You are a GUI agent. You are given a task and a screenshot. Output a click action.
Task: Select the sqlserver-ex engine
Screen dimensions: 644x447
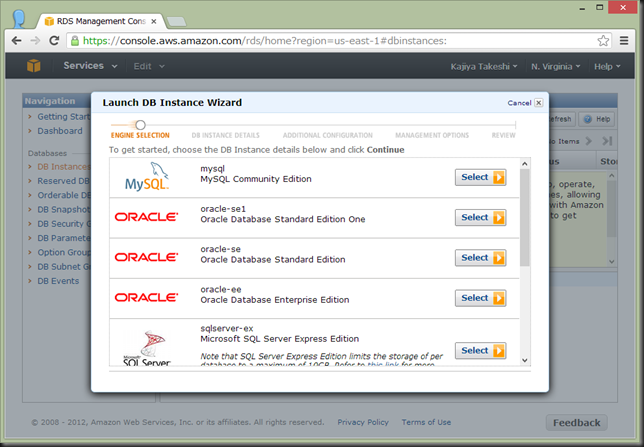(x=481, y=350)
